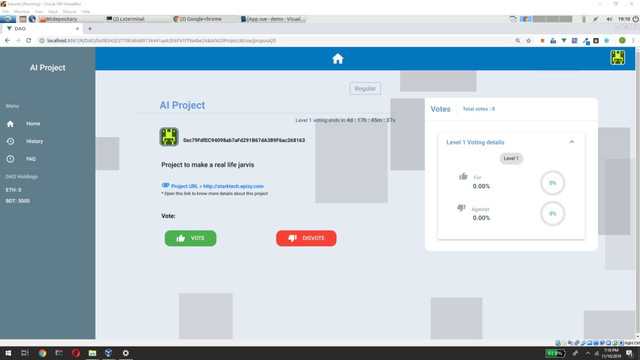Collapse Level 1 Voting details chevron
The image size is (640, 360).
coord(571,142)
